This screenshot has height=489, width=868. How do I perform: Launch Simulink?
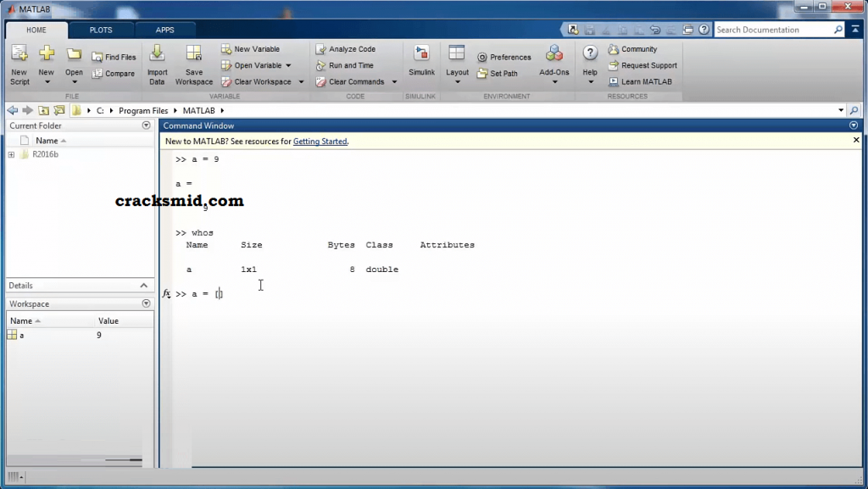(x=421, y=61)
